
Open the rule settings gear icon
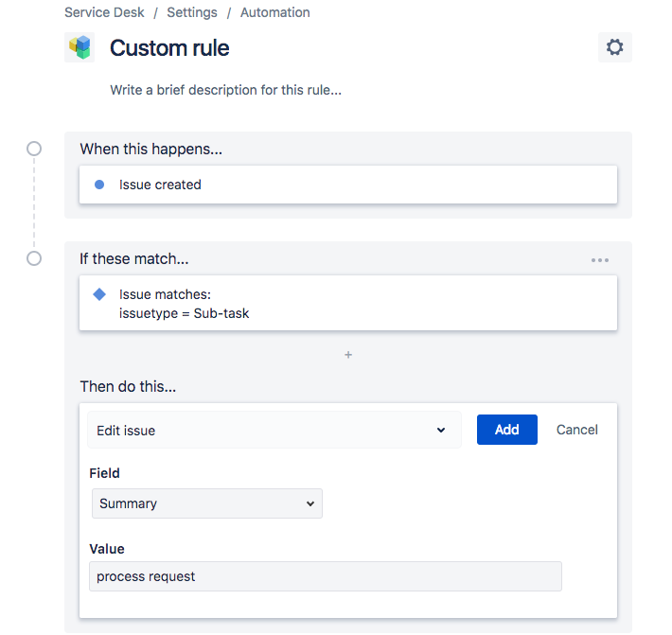(614, 47)
